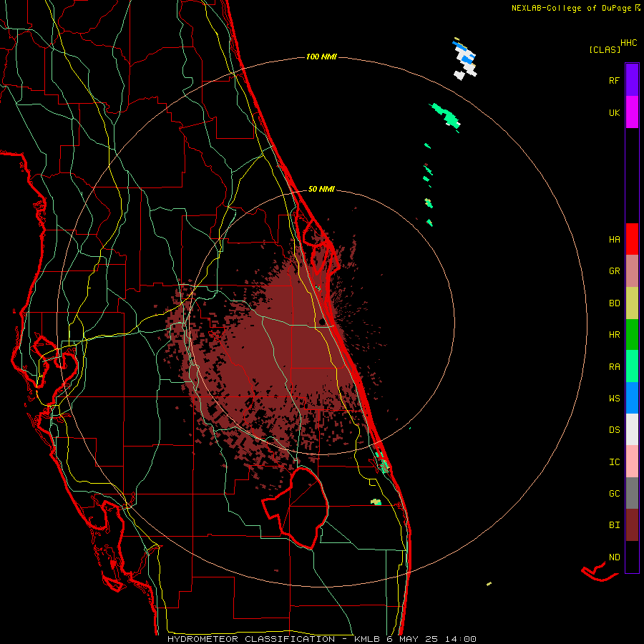Click the 100 NMI range ring label
Image resolution: width=644 pixels, height=644 pixels.
click(321, 57)
